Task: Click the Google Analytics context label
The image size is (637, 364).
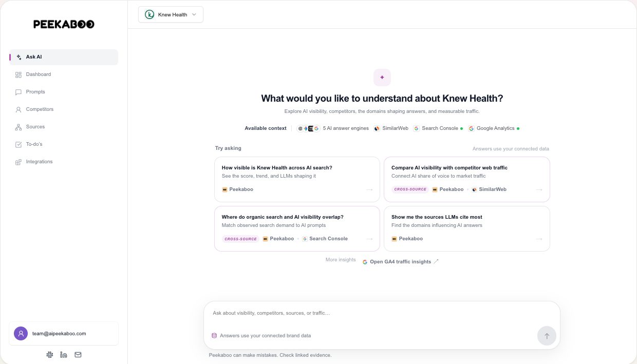Action: click(x=495, y=128)
